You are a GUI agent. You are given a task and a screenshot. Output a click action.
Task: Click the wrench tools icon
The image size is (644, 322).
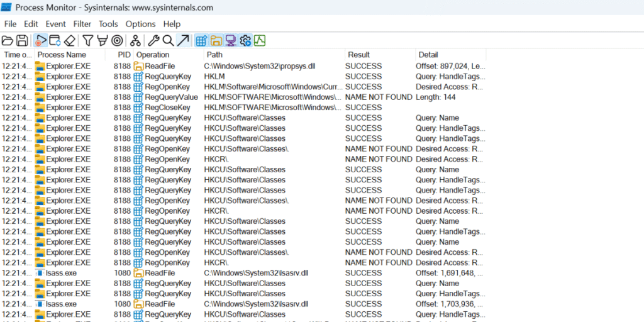153,40
